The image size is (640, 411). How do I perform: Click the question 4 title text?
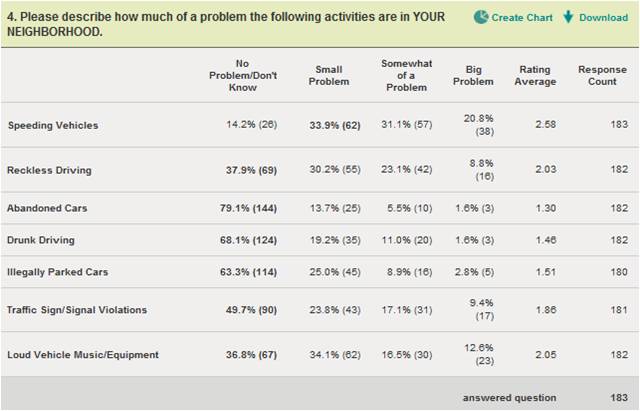226,24
